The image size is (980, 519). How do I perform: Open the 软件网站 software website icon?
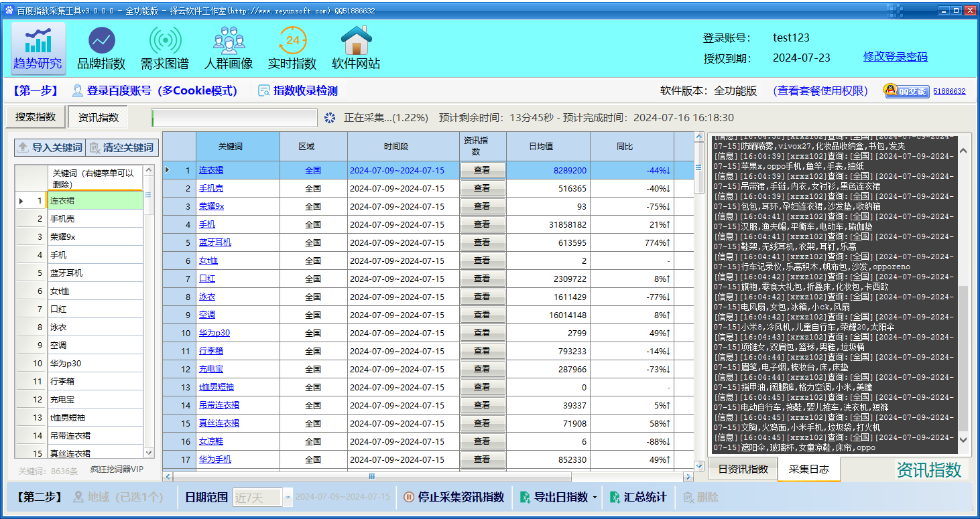pos(356,49)
